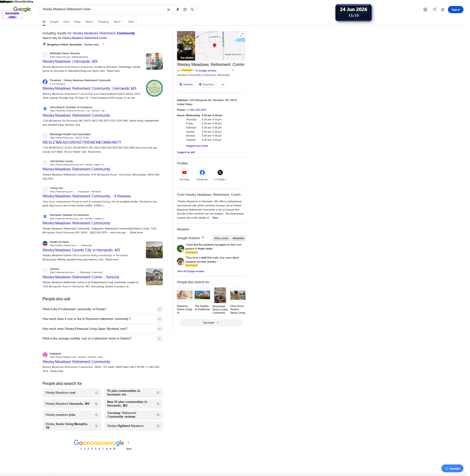Click the Website button in knowledge panel
This screenshot has height=476, width=470.
point(186,84)
